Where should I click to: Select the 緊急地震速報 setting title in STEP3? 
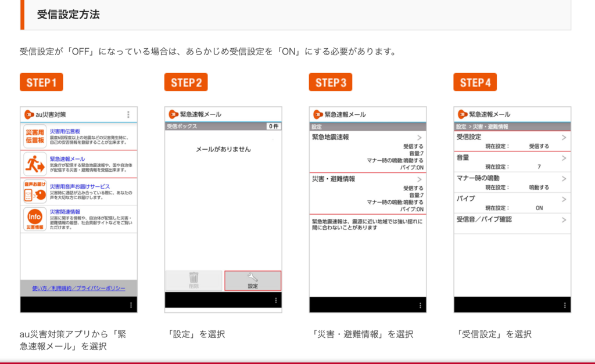331,137
